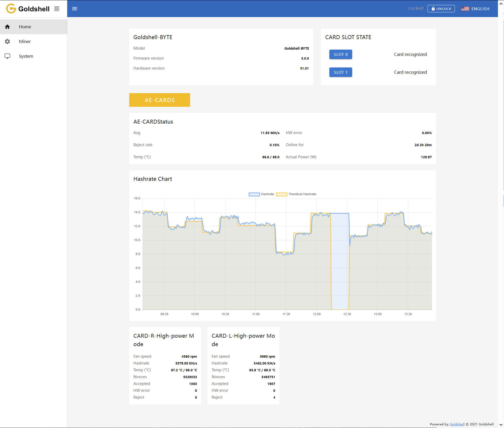Click the chart dip area at 12:30

[x=340, y=261]
